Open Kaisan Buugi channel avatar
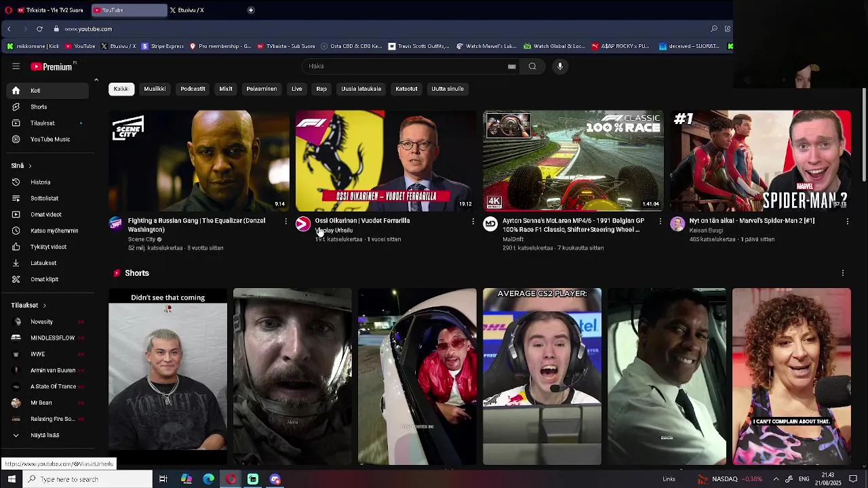Viewport: 868px width, 488px height. pyautogui.click(x=677, y=224)
